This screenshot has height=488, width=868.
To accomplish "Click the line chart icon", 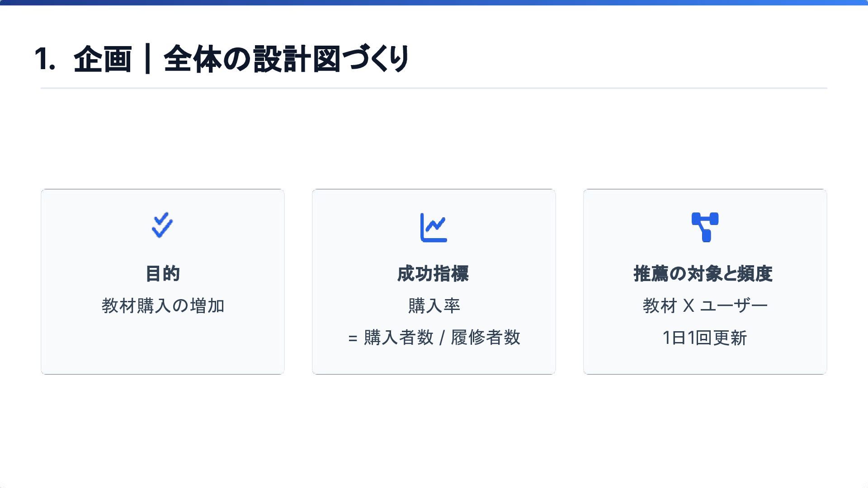I will [434, 227].
